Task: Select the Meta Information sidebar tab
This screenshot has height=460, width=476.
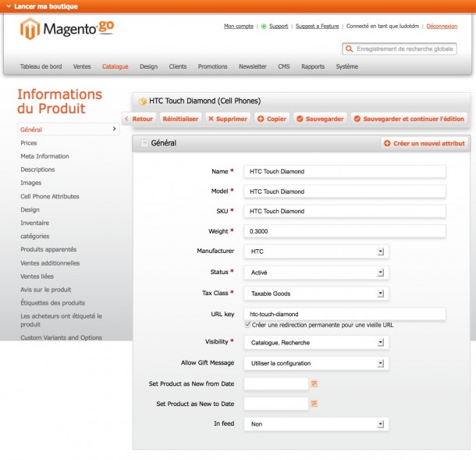Action: click(x=45, y=156)
